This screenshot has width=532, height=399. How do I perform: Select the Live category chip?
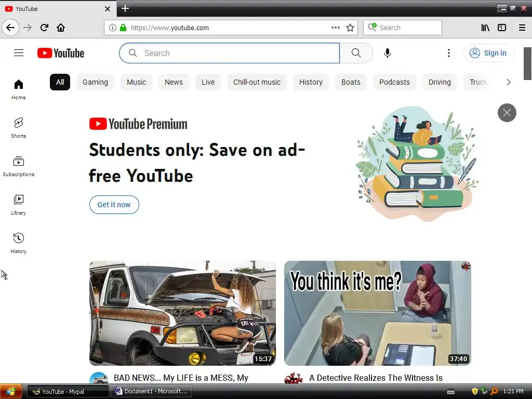[x=208, y=82]
